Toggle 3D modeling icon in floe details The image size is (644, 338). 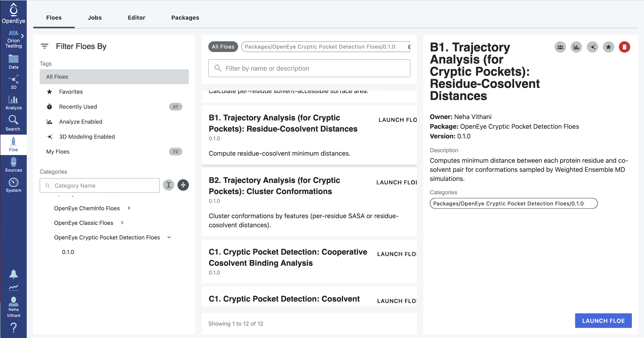tap(592, 47)
